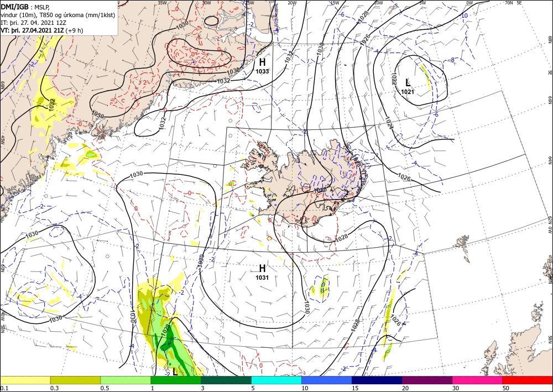
Task: Click the olive 0.3–0.5 mm legend swatch
Action: (75, 380)
